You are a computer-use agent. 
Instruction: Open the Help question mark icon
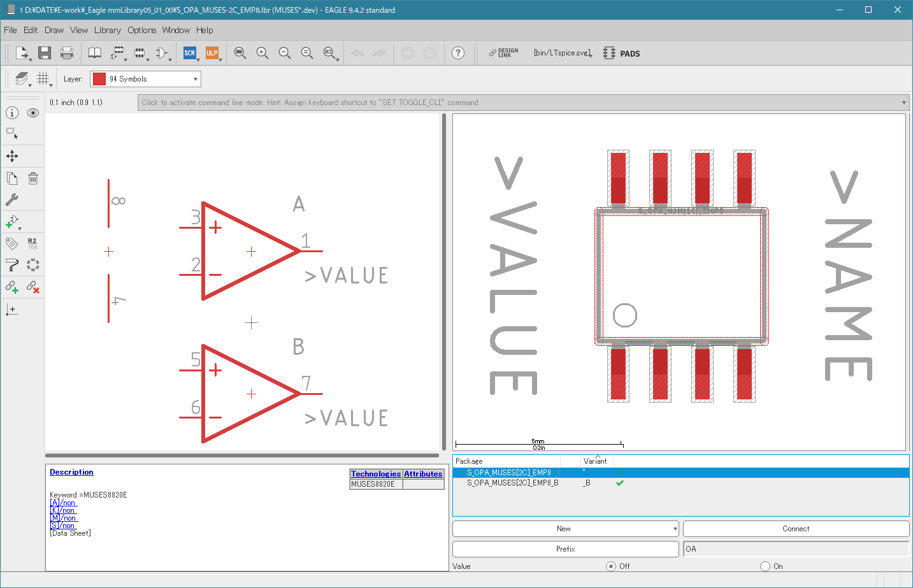pyautogui.click(x=458, y=53)
